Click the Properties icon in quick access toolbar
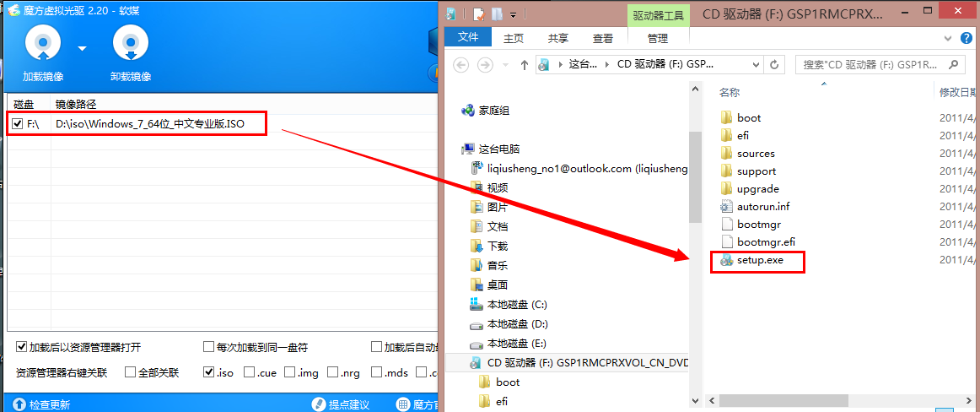The width and height of the screenshot is (980, 412). tap(479, 14)
